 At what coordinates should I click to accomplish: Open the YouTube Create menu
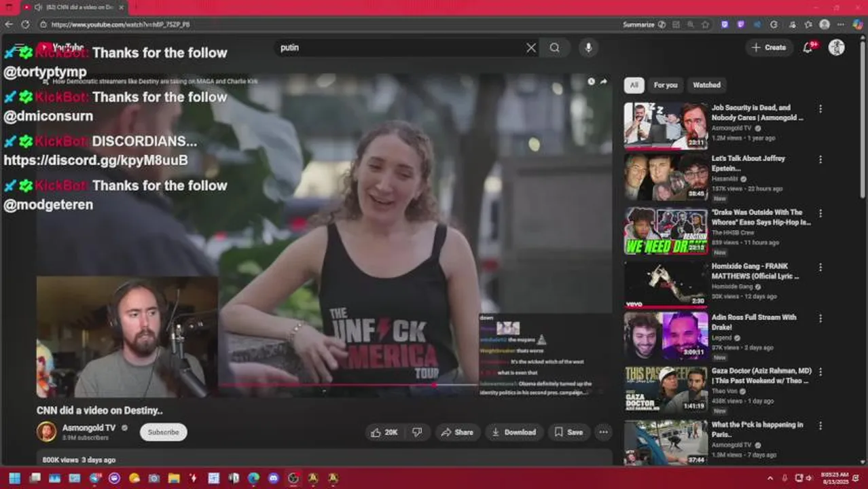click(769, 48)
